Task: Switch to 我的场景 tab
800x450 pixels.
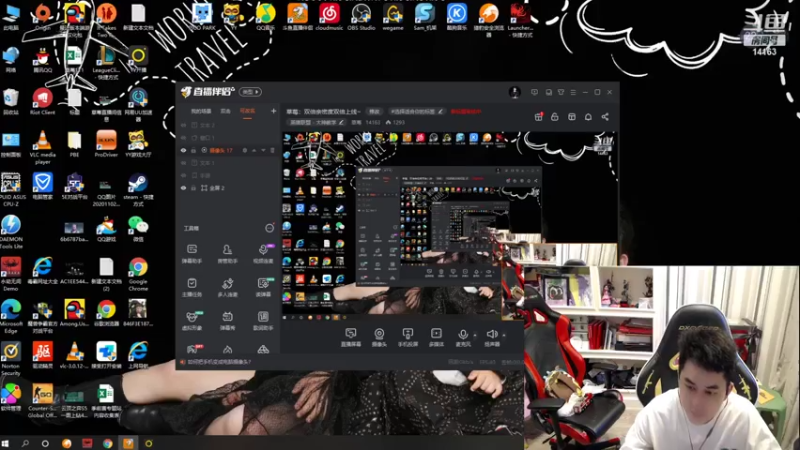Action: tap(201, 111)
